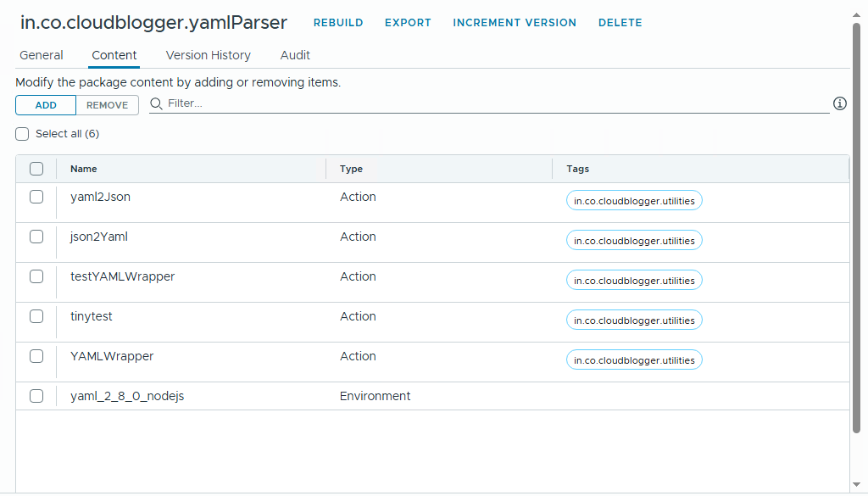Mark the yaml_2_8_0_nodejs environment checkbox

pos(36,396)
